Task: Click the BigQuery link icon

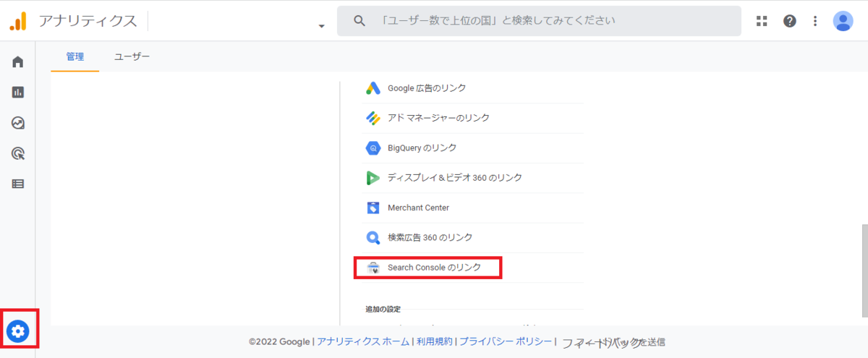Action: coord(373,148)
